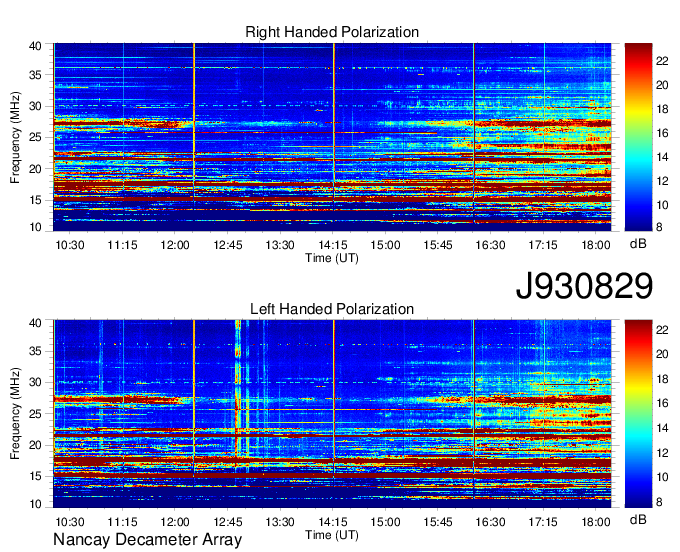Image resolution: width=680 pixels, height=552 pixels.
Task: Click the "11:15" time tick under Right Handed plot
Action: pos(122,245)
